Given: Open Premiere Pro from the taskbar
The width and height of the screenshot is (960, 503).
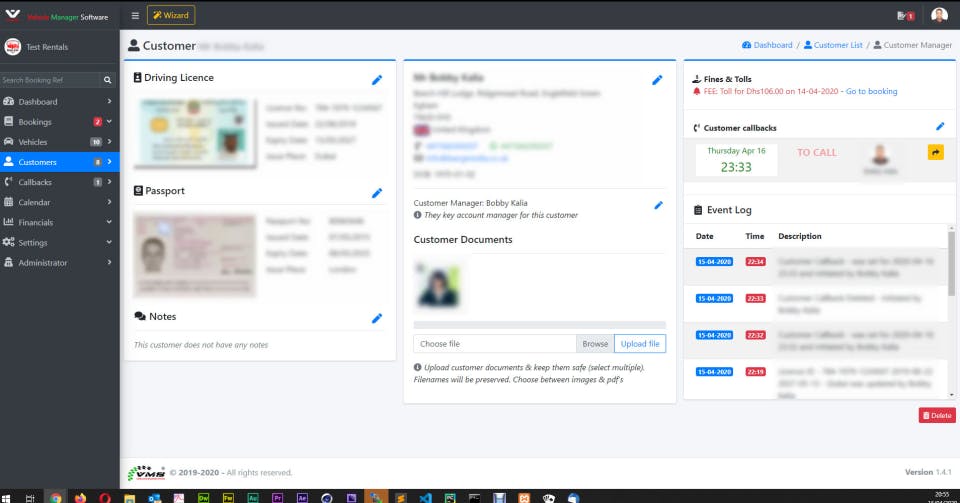Looking at the screenshot, I should tap(277, 498).
